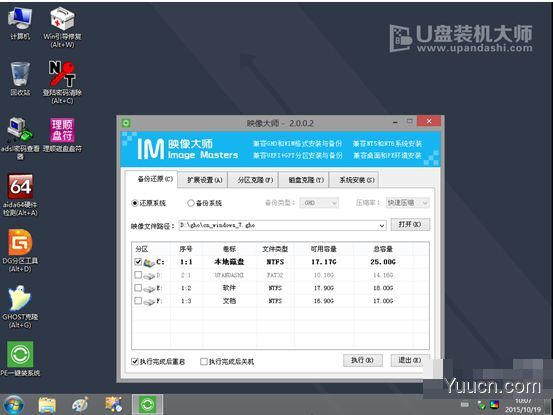Click the 文件类型 column header
553x415 pixels.
coord(275,249)
